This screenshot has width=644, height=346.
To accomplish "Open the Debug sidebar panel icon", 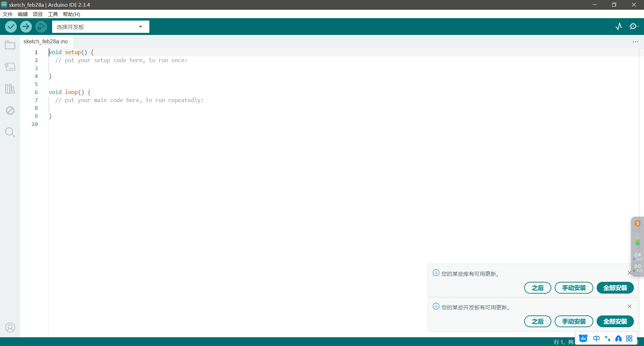I will coord(10,111).
